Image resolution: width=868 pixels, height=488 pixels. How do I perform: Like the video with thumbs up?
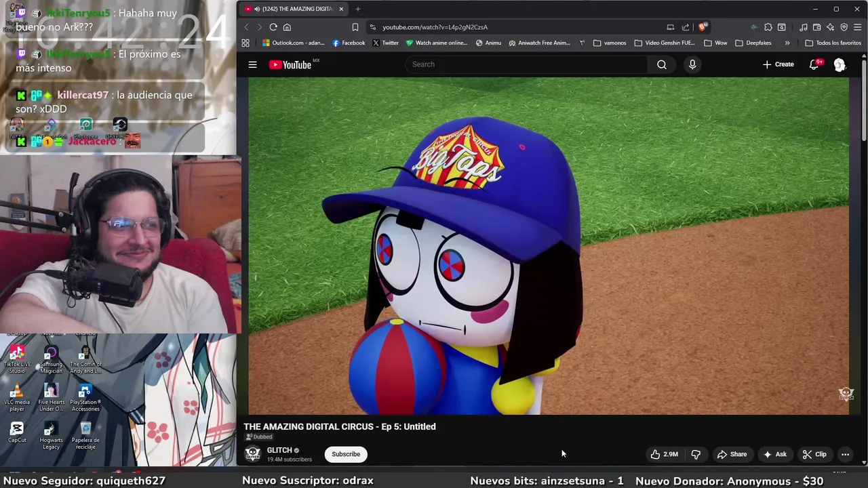(x=665, y=454)
